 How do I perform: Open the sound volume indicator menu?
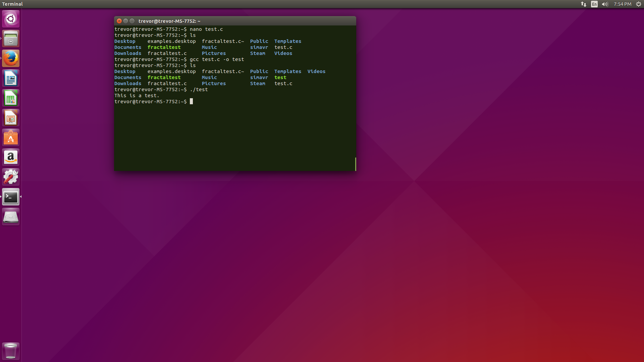point(605,4)
